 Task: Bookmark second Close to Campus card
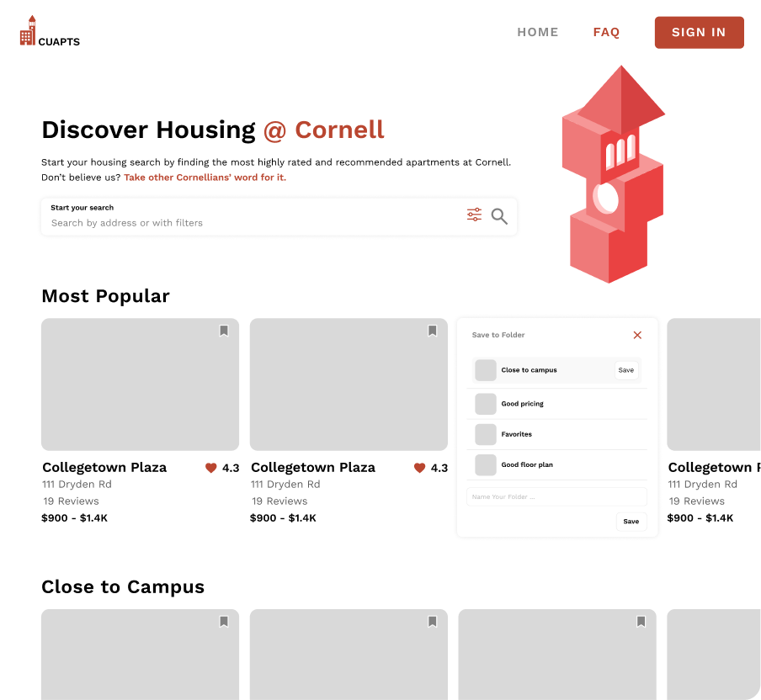(x=433, y=622)
